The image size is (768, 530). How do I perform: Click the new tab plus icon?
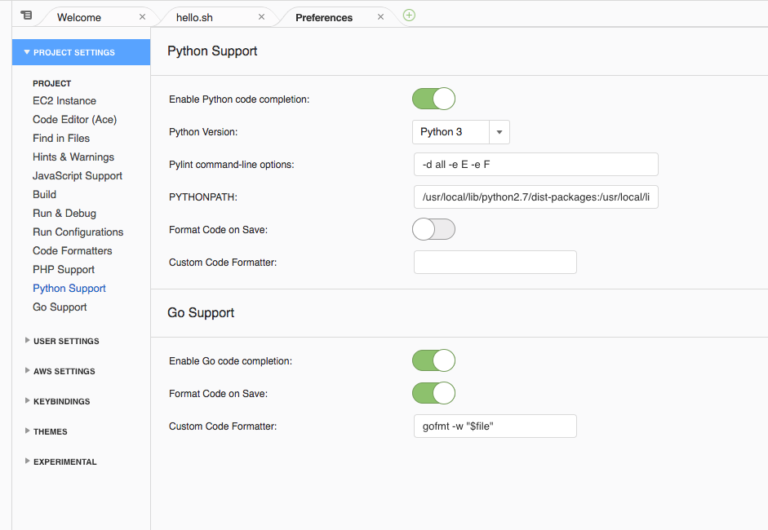coord(409,15)
